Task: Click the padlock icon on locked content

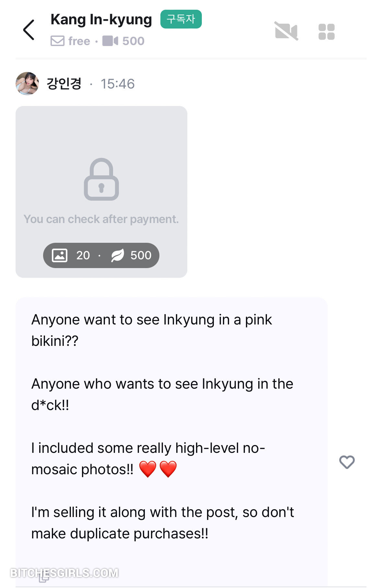Action: point(101,179)
